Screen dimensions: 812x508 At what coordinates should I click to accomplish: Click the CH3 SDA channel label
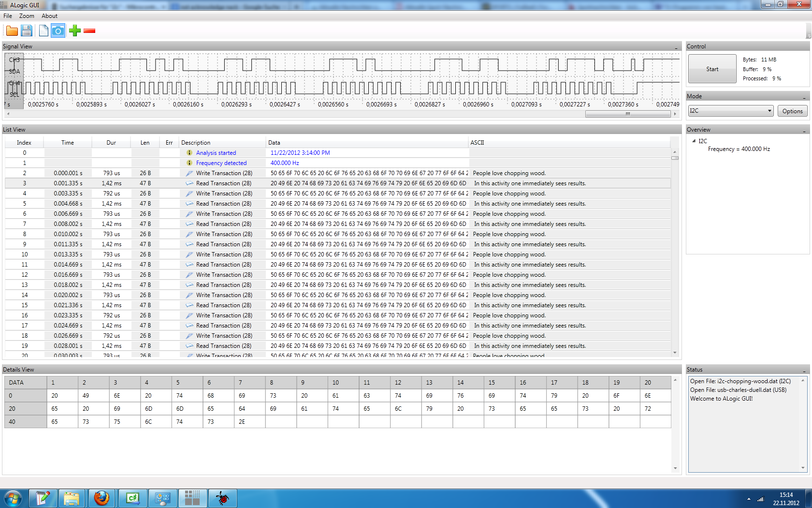click(14, 66)
